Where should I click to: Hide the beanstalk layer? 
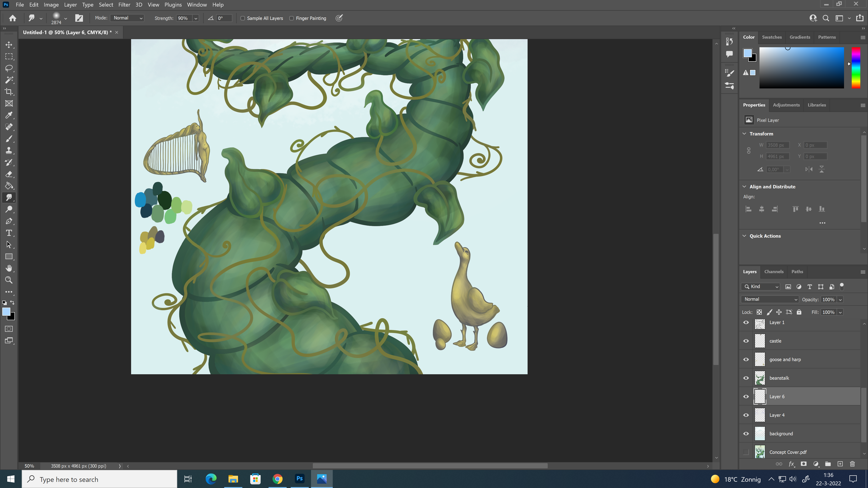[746, 378]
